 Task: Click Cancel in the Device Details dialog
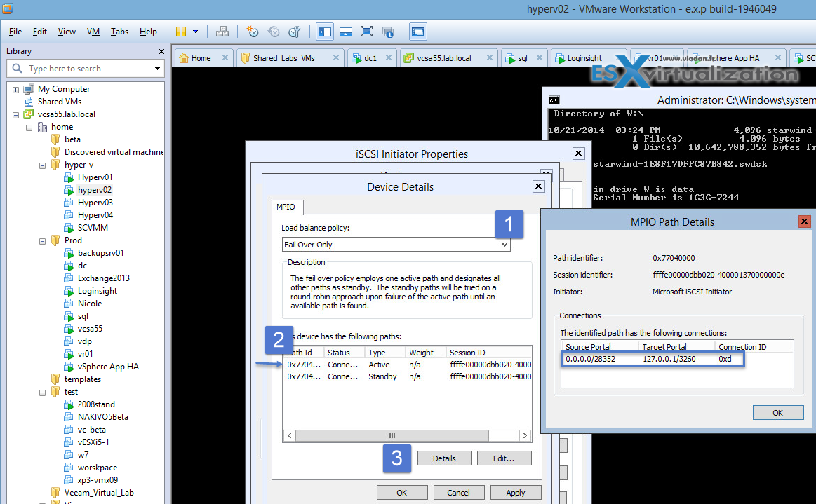(458, 493)
